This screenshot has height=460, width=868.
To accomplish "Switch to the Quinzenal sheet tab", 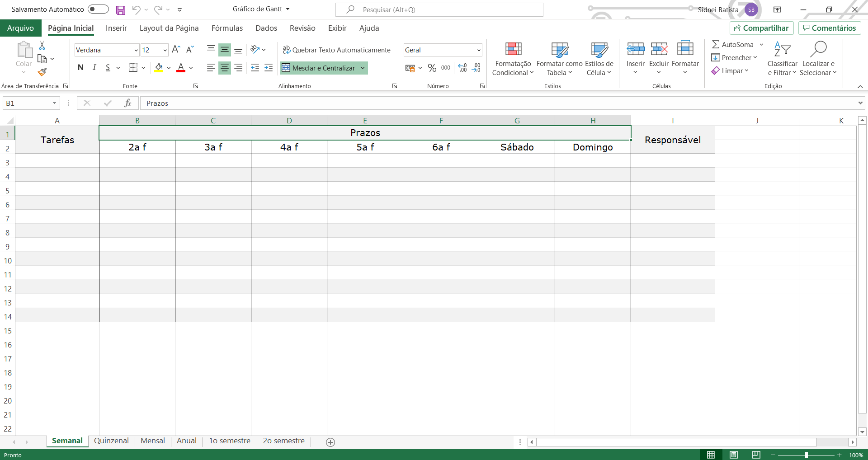I will click(x=111, y=441).
